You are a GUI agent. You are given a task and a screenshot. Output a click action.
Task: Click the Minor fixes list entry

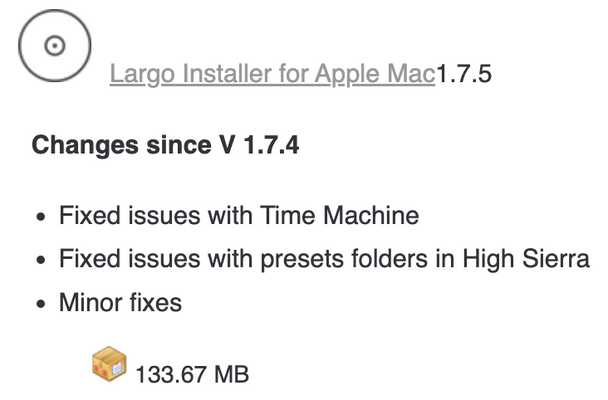[x=120, y=302]
